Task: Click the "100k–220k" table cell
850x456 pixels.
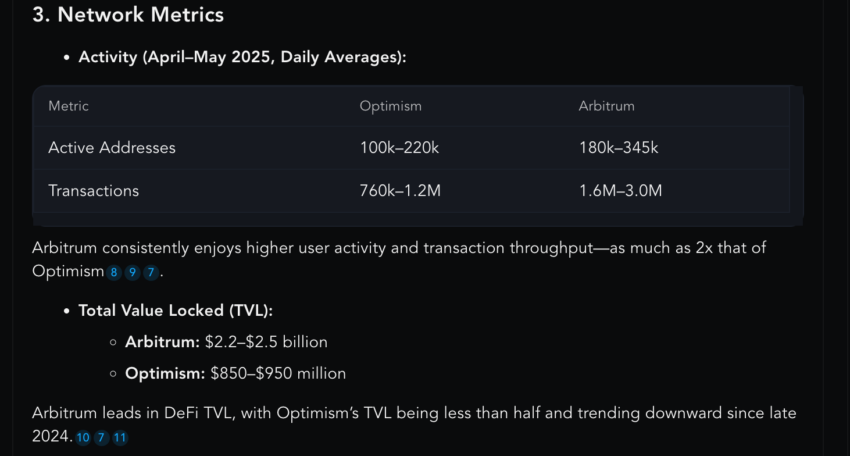Action: coord(399,147)
